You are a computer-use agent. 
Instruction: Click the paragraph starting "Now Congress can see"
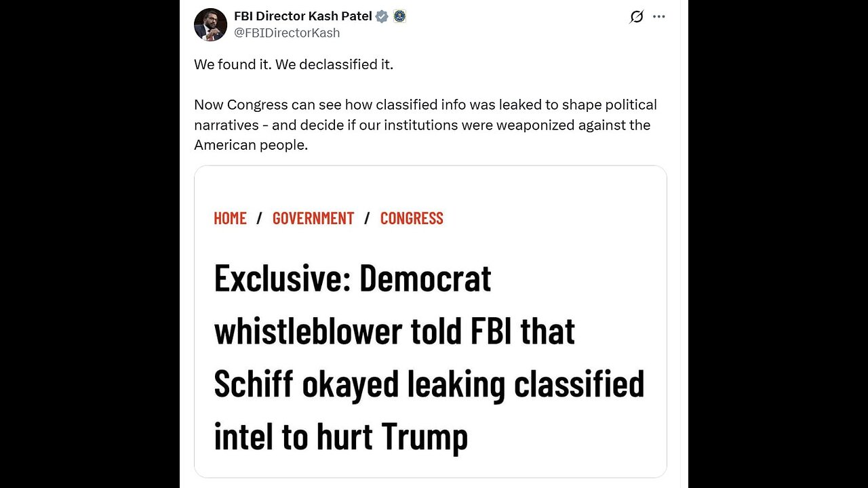(425, 125)
